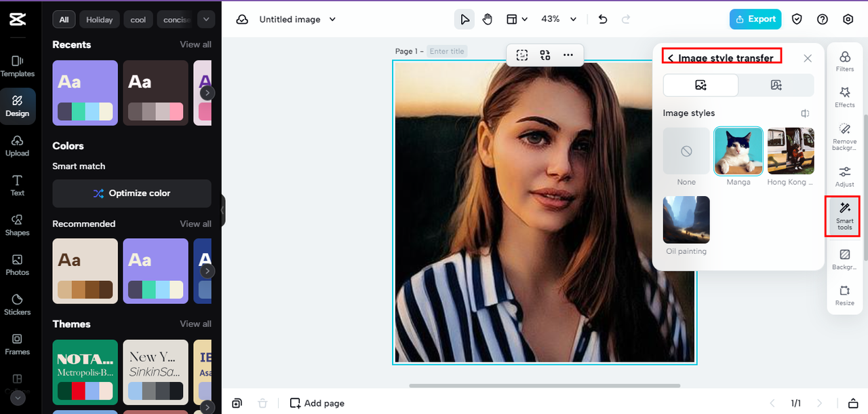This screenshot has width=868, height=414.
Task: Expand the filter chips dropdown arrow
Action: coord(206,19)
